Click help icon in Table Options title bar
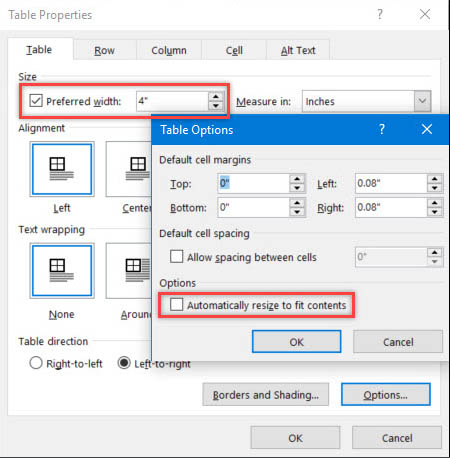This screenshot has height=458, width=450. 382,129
